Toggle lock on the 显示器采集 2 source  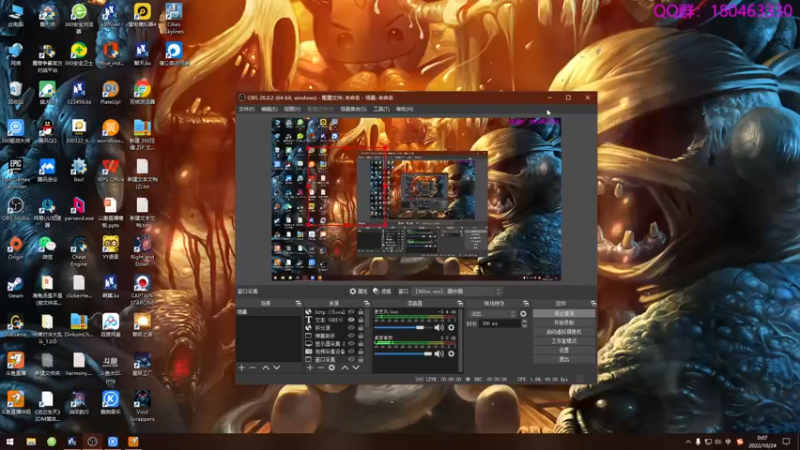coord(361,344)
